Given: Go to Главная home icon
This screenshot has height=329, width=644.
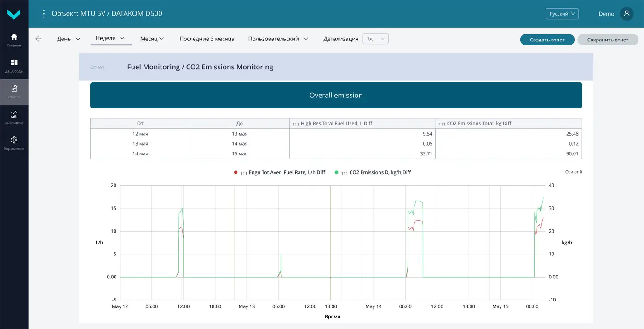Looking at the screenshot, I should tap(14, 40).
